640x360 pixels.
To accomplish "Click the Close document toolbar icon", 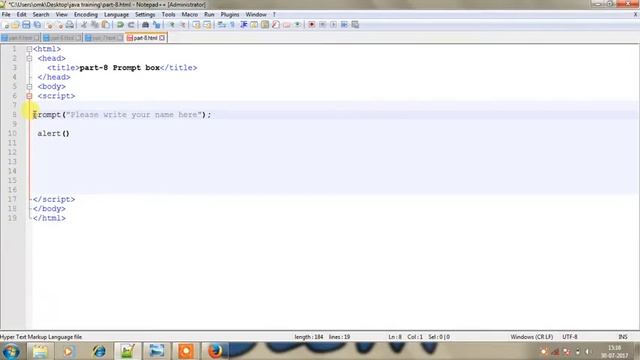I will [x=49, y=25].
